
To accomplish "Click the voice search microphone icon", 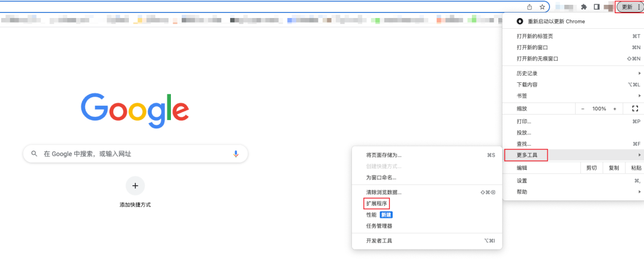I will 236,154.
